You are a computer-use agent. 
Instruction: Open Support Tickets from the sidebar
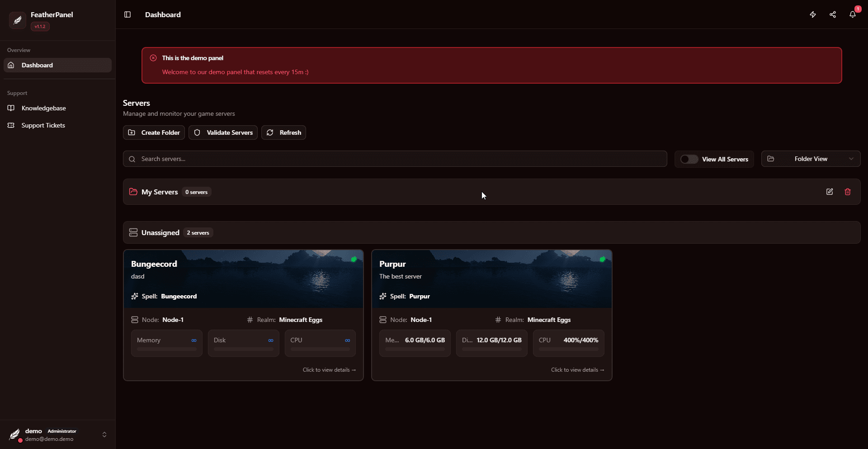coord(43,125)
